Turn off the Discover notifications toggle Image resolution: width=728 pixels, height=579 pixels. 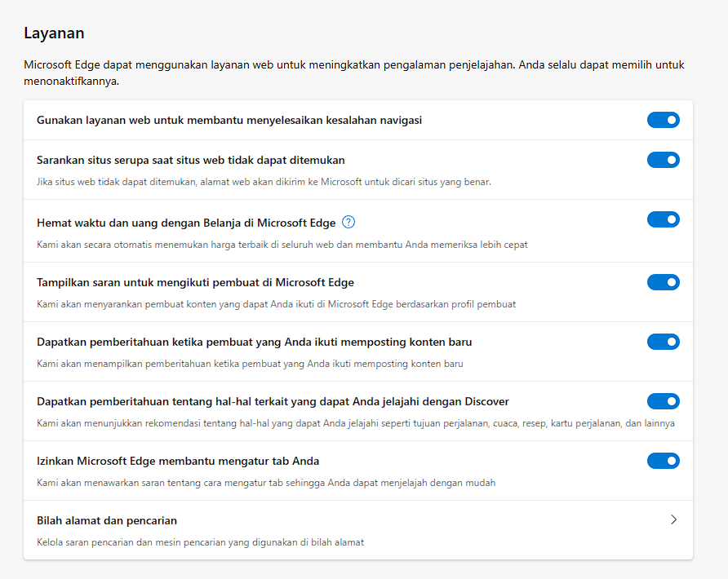click(x=663, y=401)
